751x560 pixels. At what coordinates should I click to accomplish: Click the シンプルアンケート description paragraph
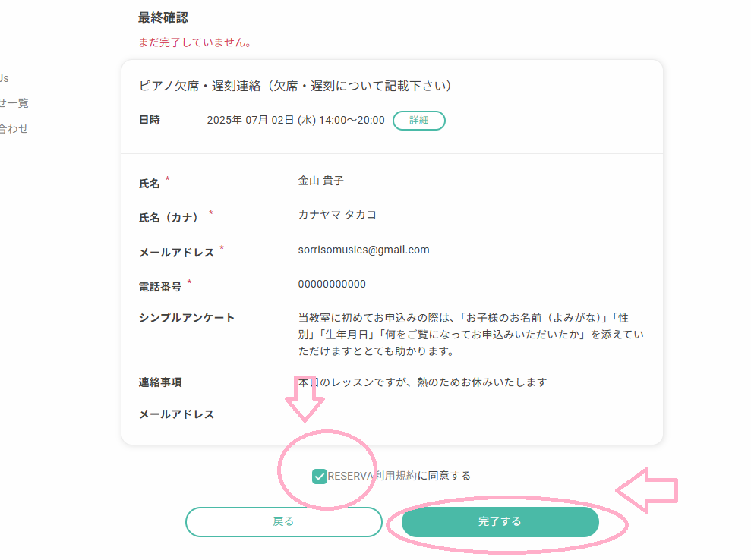471,335
